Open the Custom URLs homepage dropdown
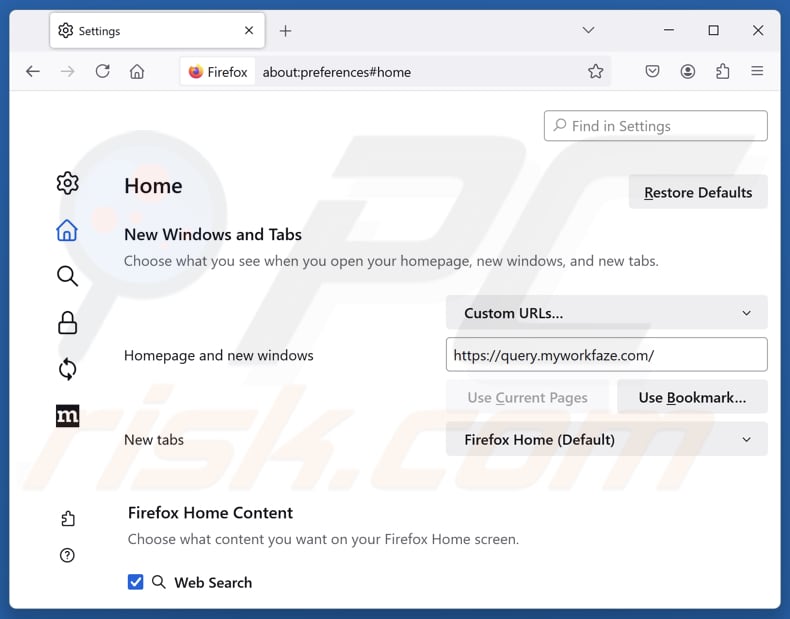The width and height of the screenshot is (790, 619). (x=607, y=313)
